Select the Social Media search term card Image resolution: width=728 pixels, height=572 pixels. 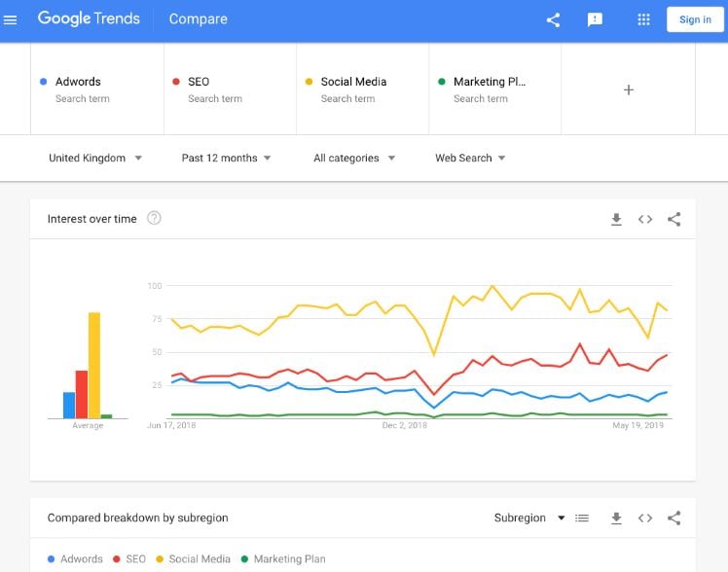(x=363, y=89)
